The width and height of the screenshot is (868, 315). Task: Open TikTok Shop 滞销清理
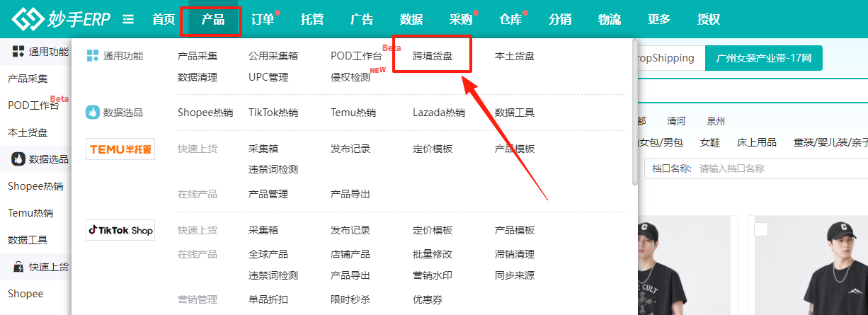515,254
